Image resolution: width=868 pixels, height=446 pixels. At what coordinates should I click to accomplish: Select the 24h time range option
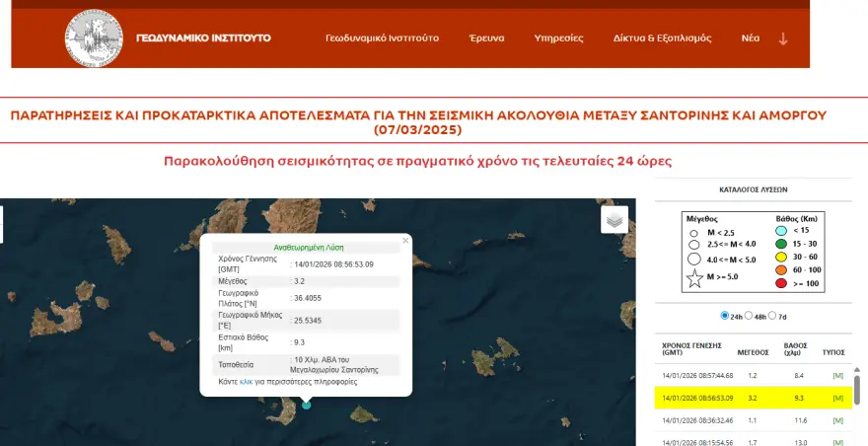click(725, 316)
